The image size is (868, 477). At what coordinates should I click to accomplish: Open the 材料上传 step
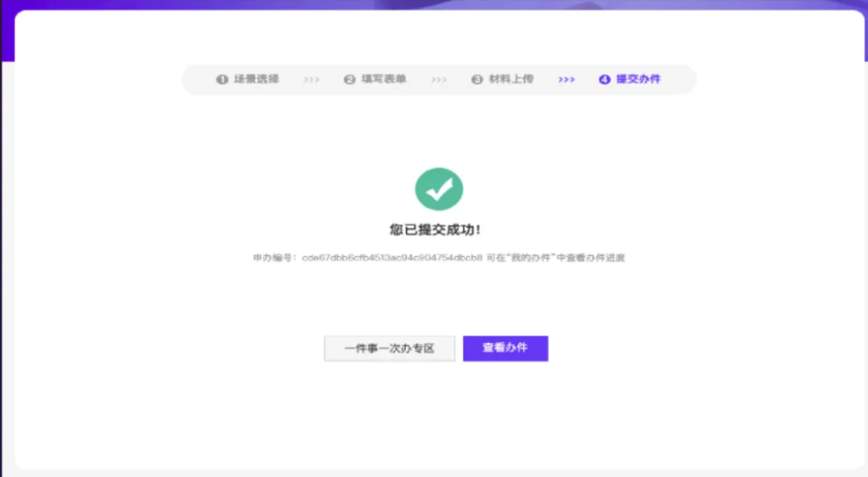(x=511, y=79)
